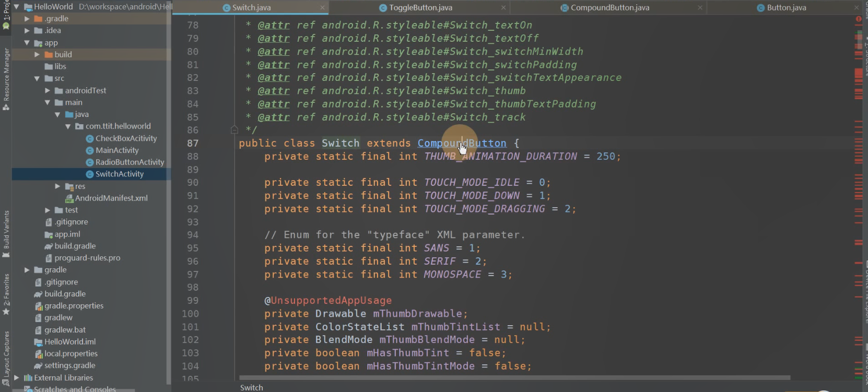Click the settings.gradle file icon
868x392 pixels.
click(x=38, y=366)
